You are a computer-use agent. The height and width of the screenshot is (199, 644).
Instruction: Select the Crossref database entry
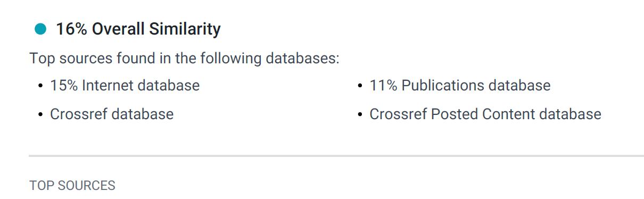[x=112, y=114]
